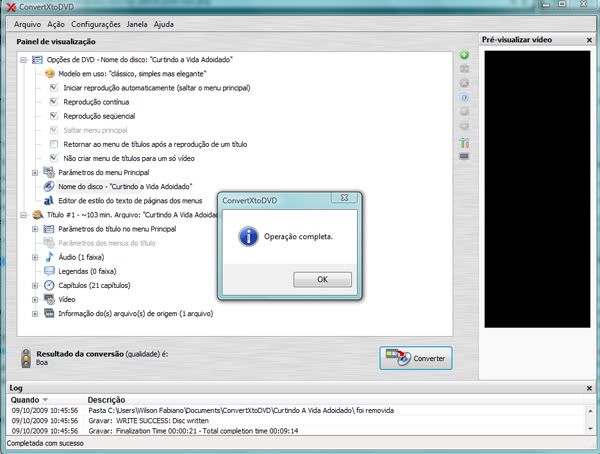Click the black video preview area
The image size is (600, 454).
[537, 189]
